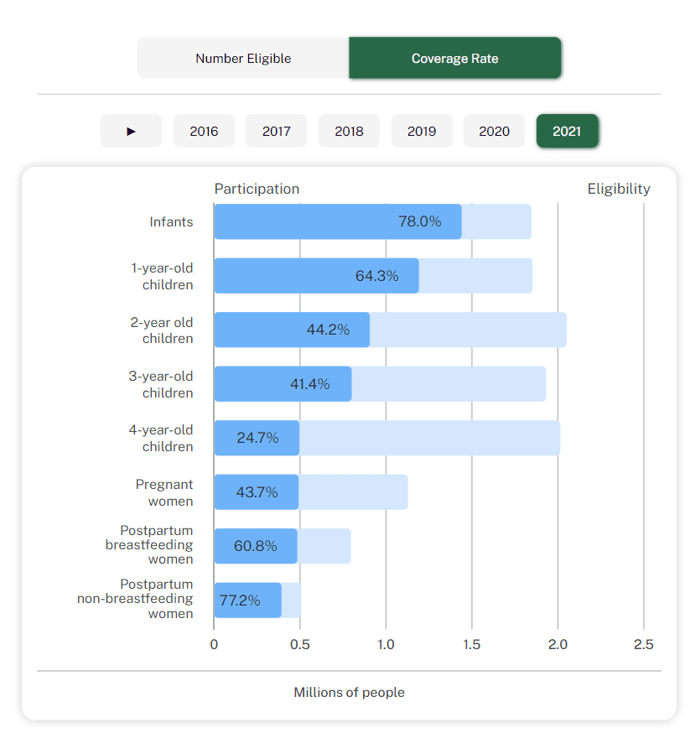
Task: Show data for 2019
Action: coord(422,131)
